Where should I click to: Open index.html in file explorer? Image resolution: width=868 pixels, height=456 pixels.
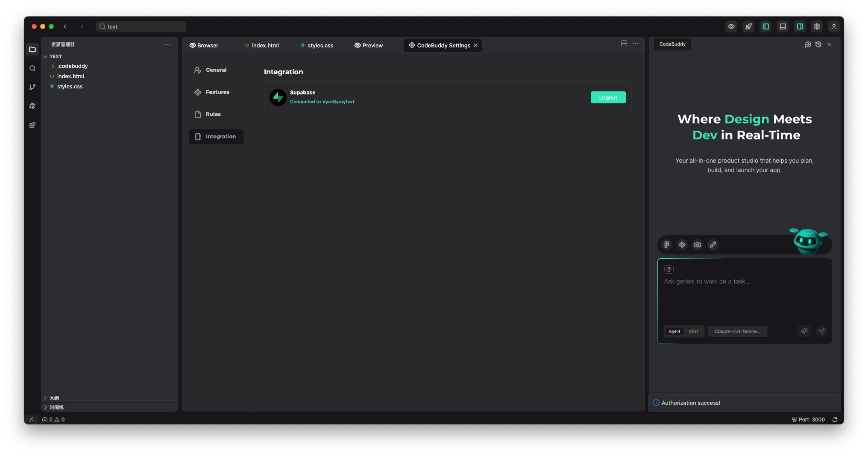pyautogui.click(x=109, y=76)
